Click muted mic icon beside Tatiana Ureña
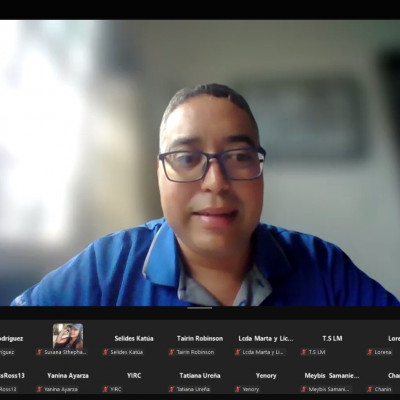Screen dimensions: 400x400 coord(172,389)
